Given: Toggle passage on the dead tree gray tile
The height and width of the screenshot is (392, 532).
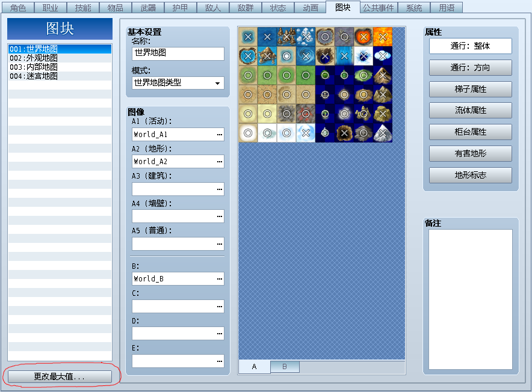Looking at the screenshot, I should coord(344,37).
